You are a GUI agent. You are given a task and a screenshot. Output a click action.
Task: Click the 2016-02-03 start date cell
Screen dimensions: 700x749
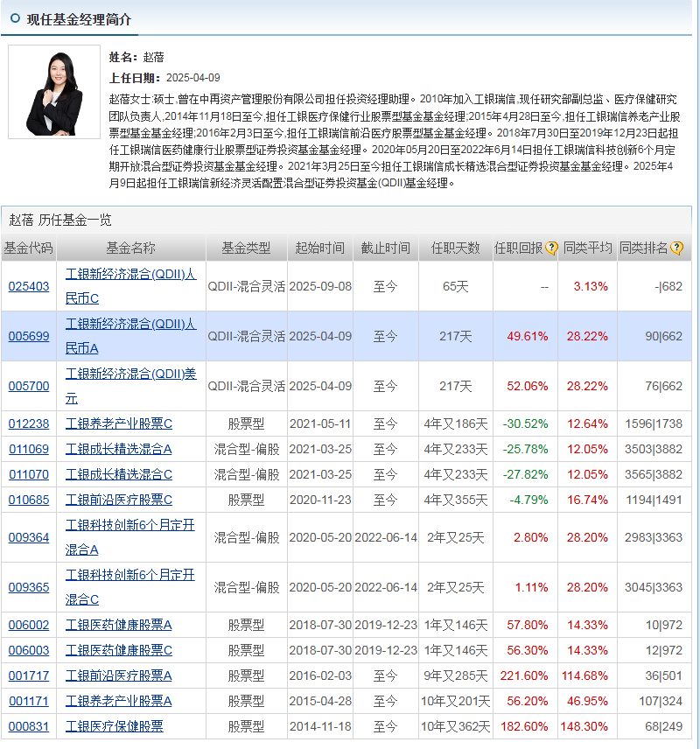coord(320,675)
